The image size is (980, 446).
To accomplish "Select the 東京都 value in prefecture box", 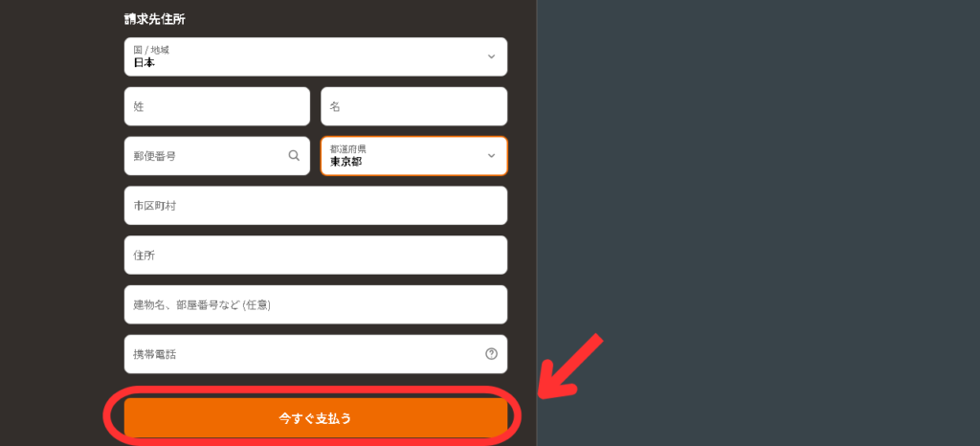I will [345, 161].
